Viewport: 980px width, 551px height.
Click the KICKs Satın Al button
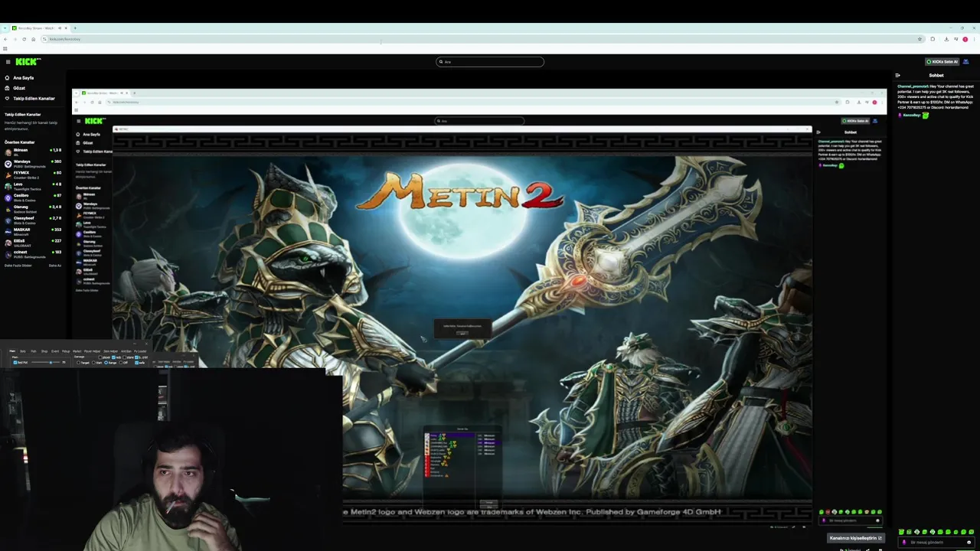coord(942,62)
